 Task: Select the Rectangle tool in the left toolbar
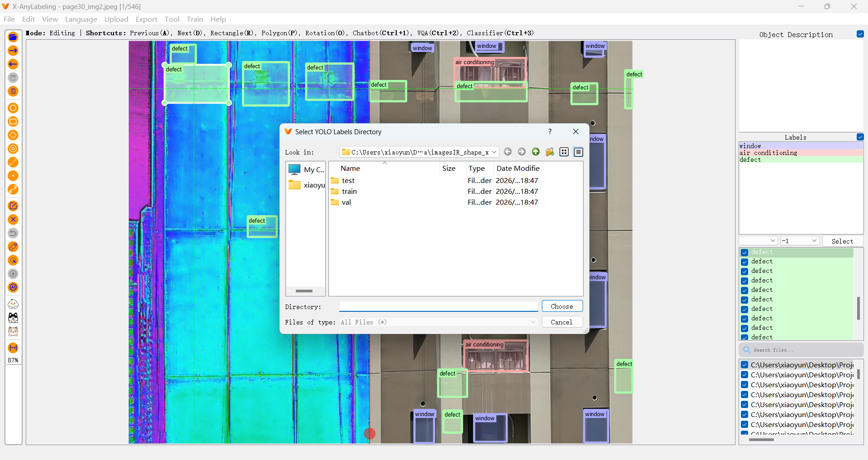coord(13,122)
